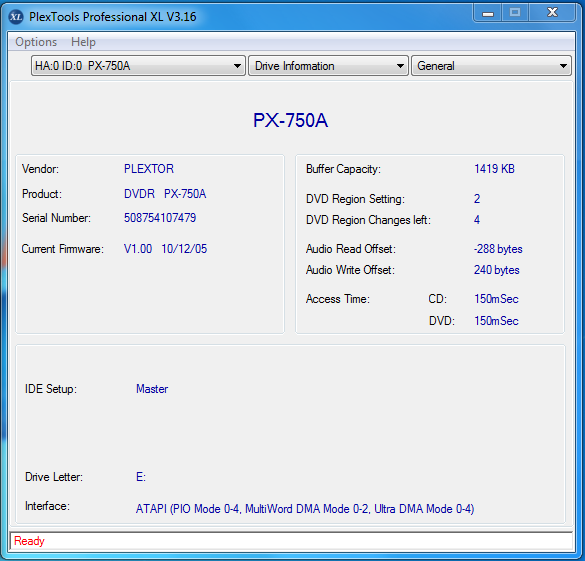Open the Drive Information function dropdown

coord(328,66)
